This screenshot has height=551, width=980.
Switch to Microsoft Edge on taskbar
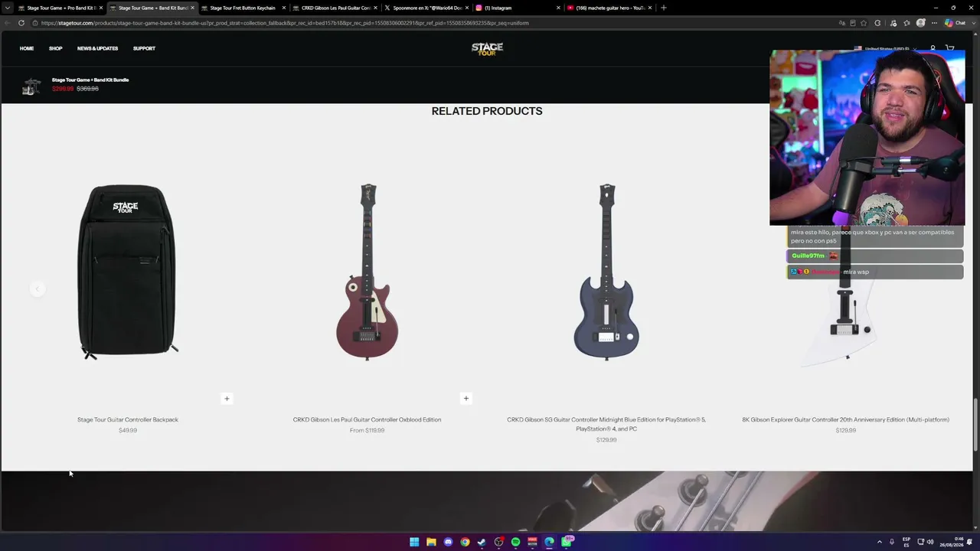tap(549, 542)
